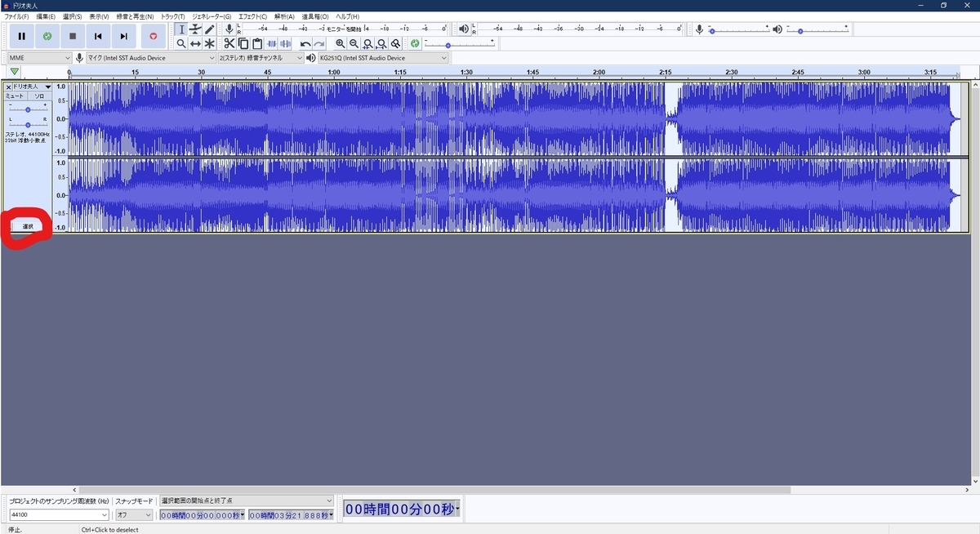The height and width of the screenshot is (534, 980).
Task: Open the ジェネレーター(G) menu
Action: (212, 16)
